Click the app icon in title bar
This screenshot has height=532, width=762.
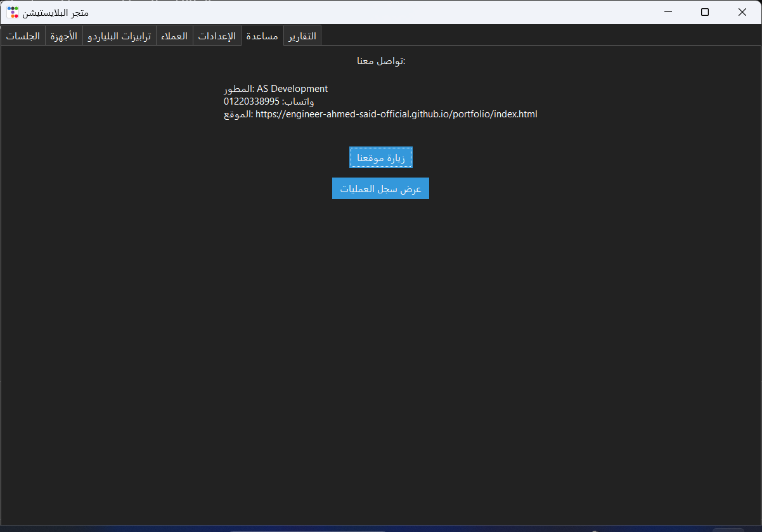13,12
